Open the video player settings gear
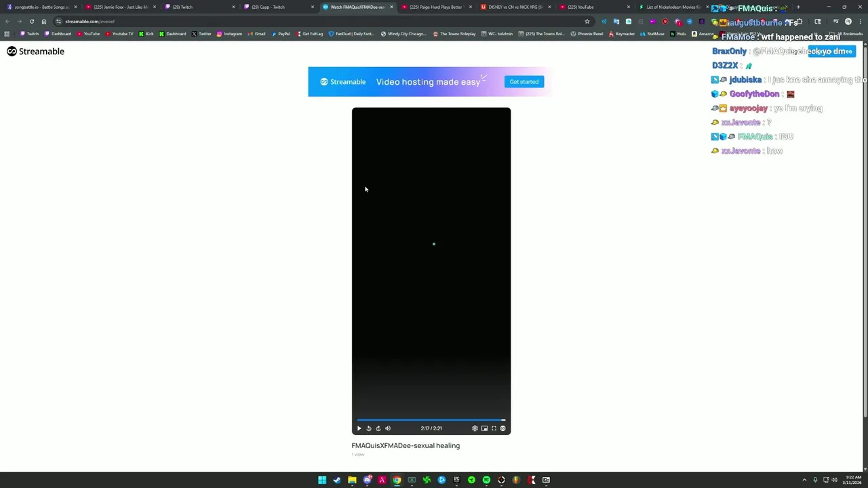The width and height of the screenshot is (868, 488). tap(475, 428)
